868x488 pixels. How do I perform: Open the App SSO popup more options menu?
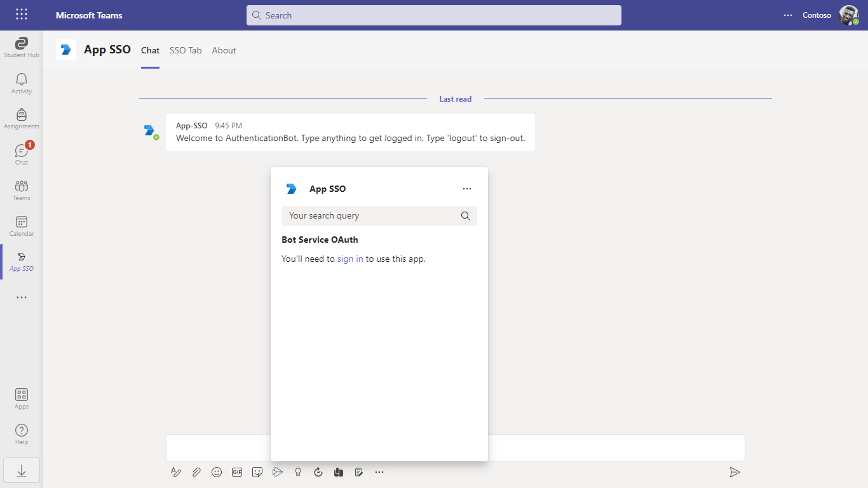(467, 189)
